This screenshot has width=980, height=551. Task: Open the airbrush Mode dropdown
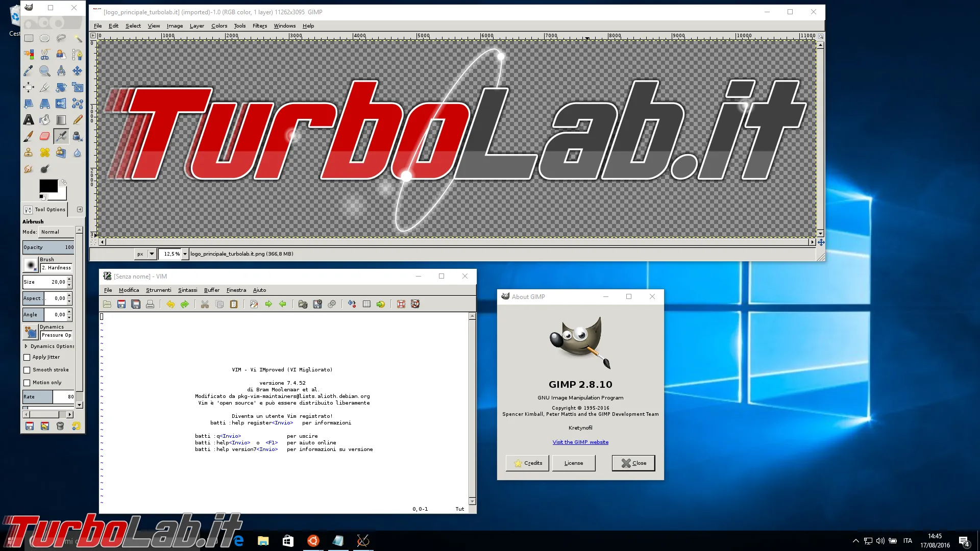pyautogui.click(x=57, y=232)
